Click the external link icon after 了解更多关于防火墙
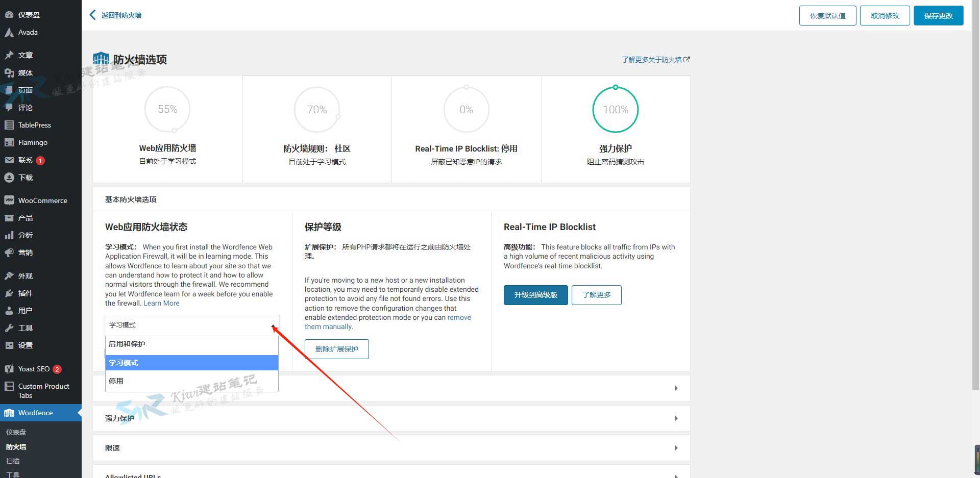 coord(687,60)
